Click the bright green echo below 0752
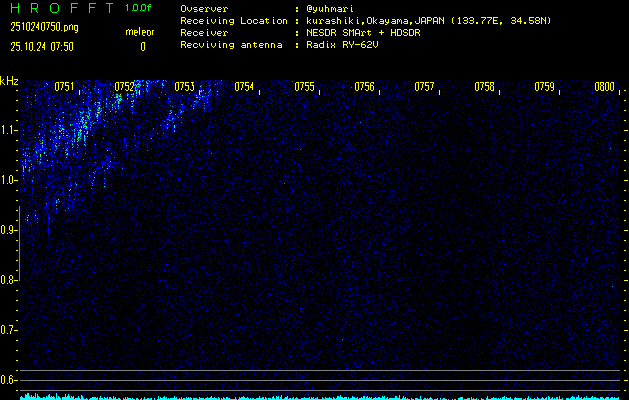 click(121, 100)
